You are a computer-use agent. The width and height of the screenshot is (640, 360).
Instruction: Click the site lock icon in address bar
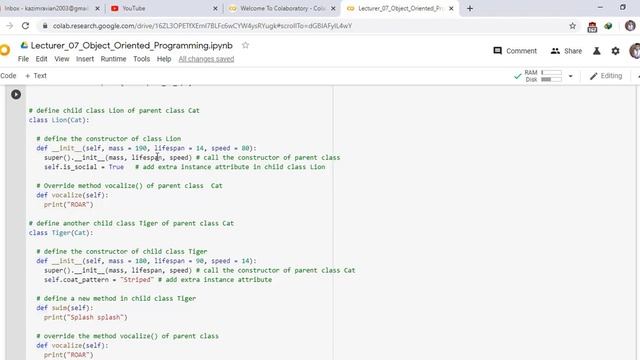click(45, 26)
